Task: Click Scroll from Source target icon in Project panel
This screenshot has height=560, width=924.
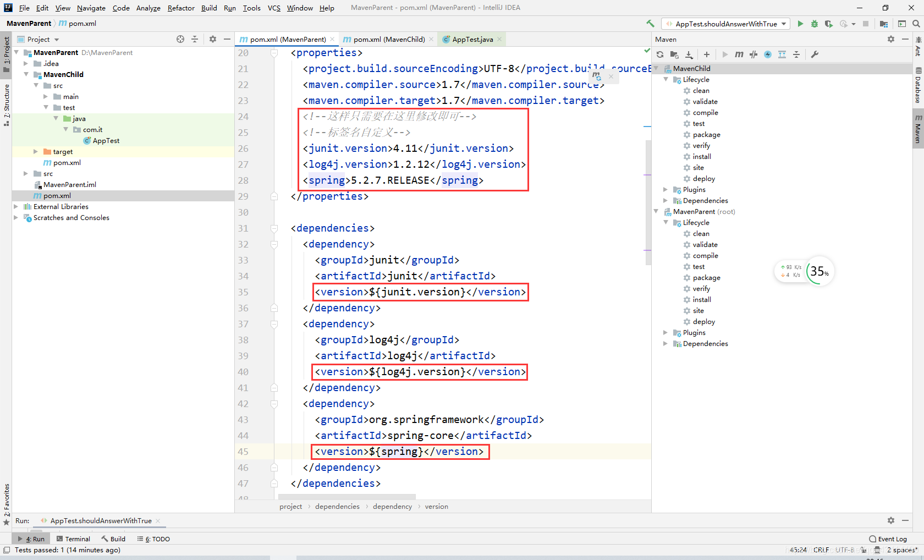Action: (180, 39)
